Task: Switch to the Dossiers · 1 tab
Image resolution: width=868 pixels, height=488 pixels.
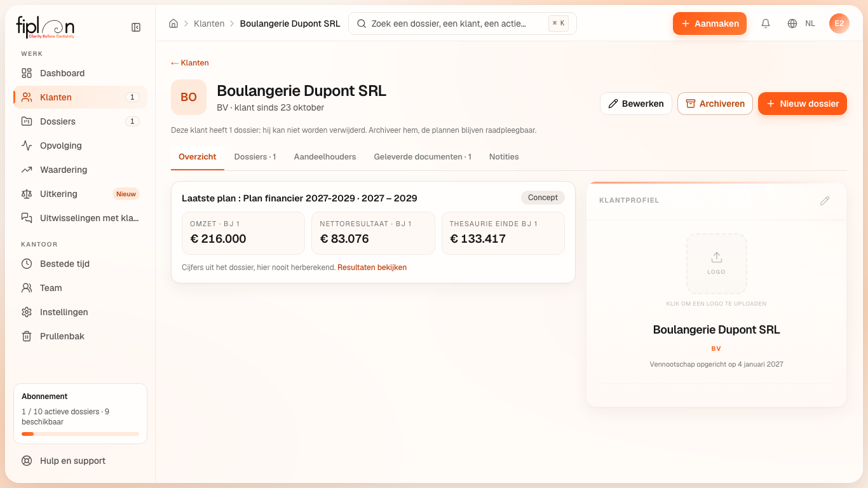Action: point(255,157)
